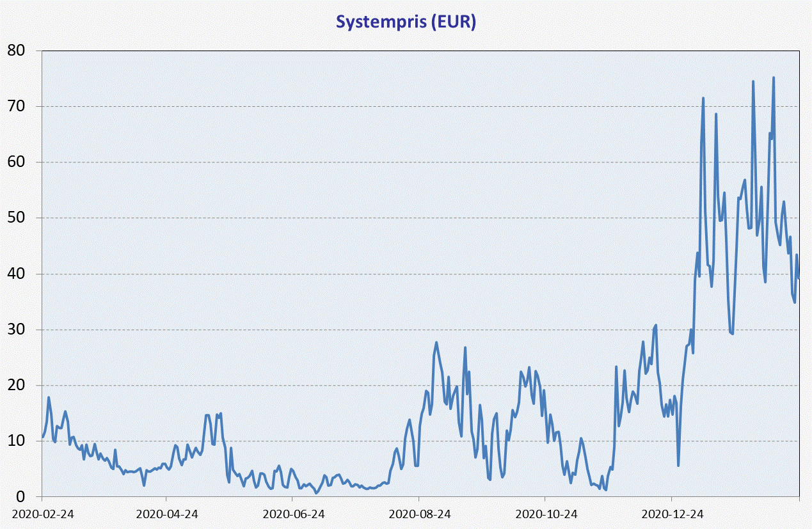The image size is (812, 529).
Task: Click the Systempris (EUR) chart title
Action: (406, 22)
